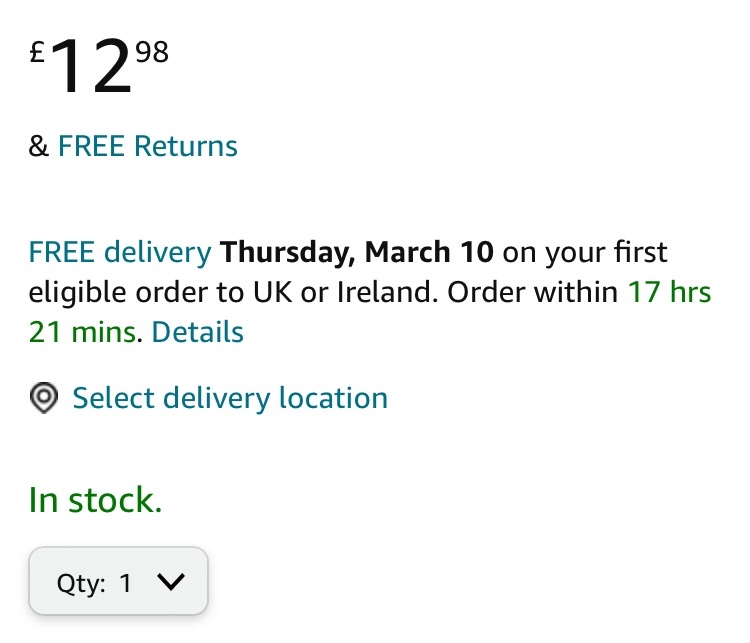This screenshot has height=643, width=750.
Task: Click the chevron arrow in Qty selector
Action: 172,581
